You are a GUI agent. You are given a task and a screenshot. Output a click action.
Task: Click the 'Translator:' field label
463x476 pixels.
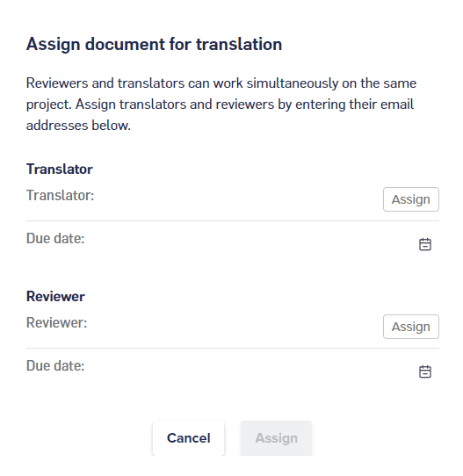click(x=60, y=195)
